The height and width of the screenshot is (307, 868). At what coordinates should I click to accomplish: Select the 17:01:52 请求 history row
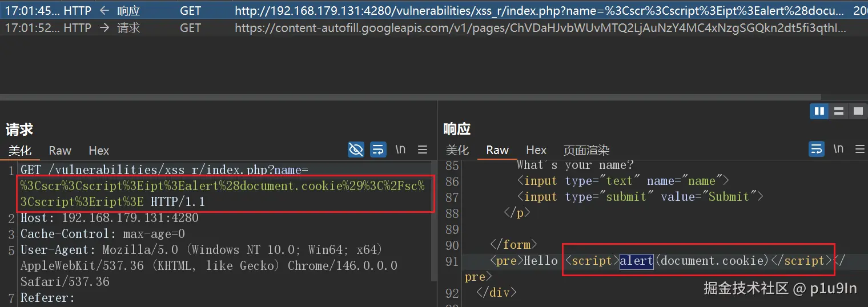434,27
